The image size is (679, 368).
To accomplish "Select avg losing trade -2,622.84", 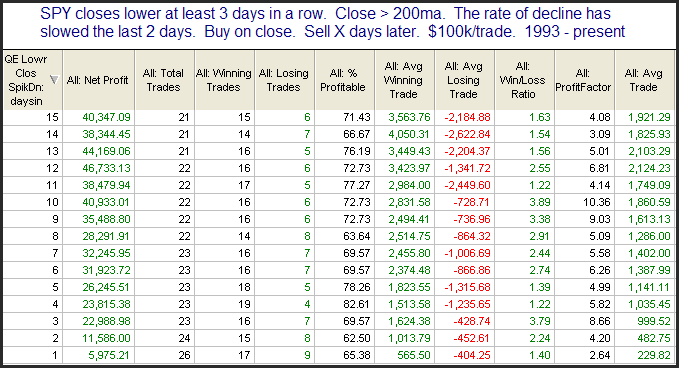I will coord(468,134).
